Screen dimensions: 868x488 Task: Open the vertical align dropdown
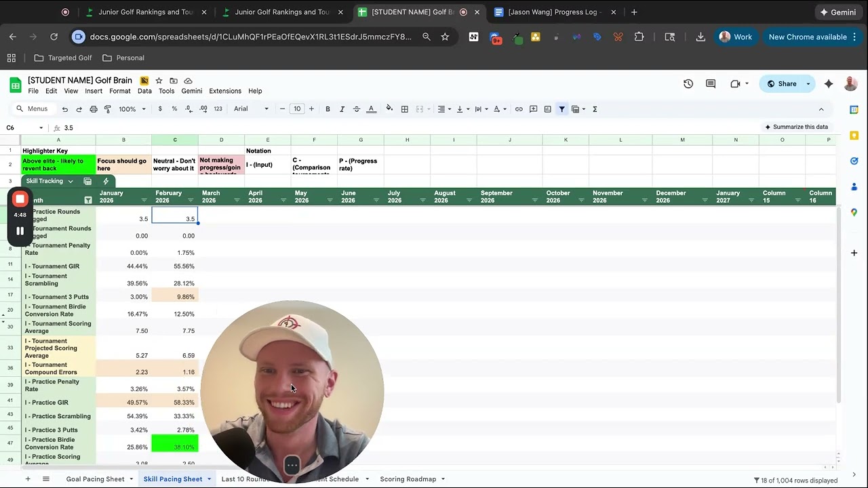(462, 109)
